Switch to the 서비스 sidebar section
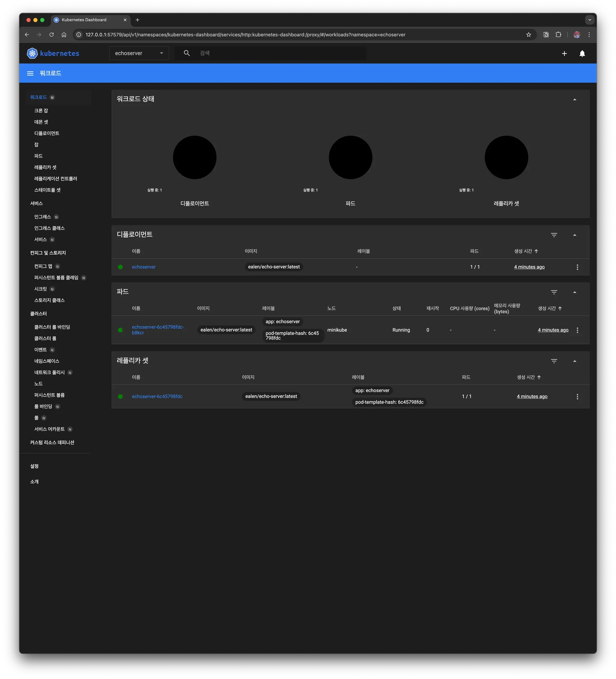 [x=36, y=203]
